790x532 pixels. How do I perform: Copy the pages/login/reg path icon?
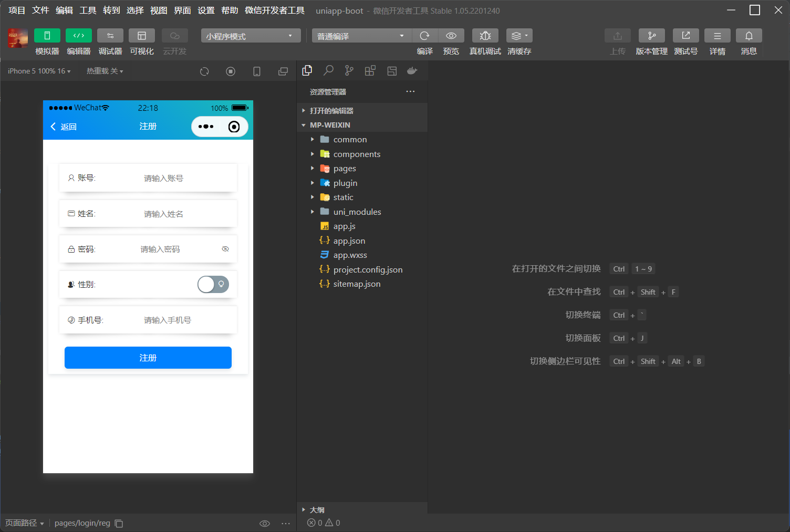[x=119, y=523]
